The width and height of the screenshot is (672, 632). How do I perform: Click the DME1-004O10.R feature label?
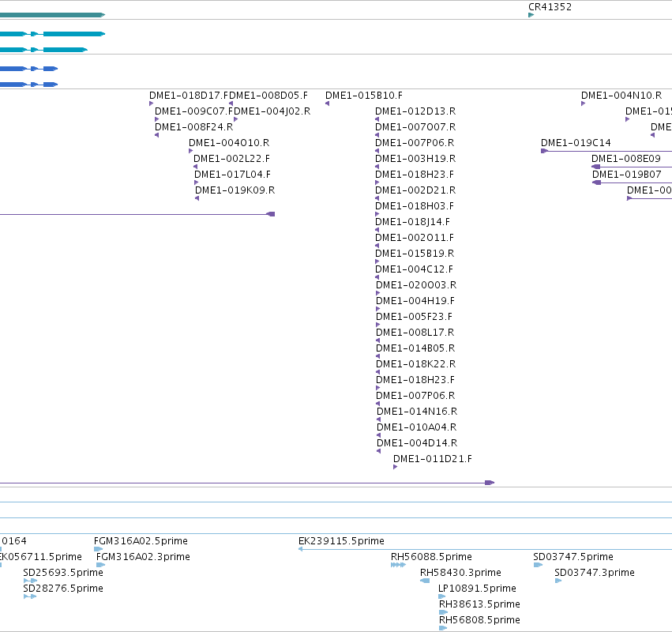click(229, 143)
